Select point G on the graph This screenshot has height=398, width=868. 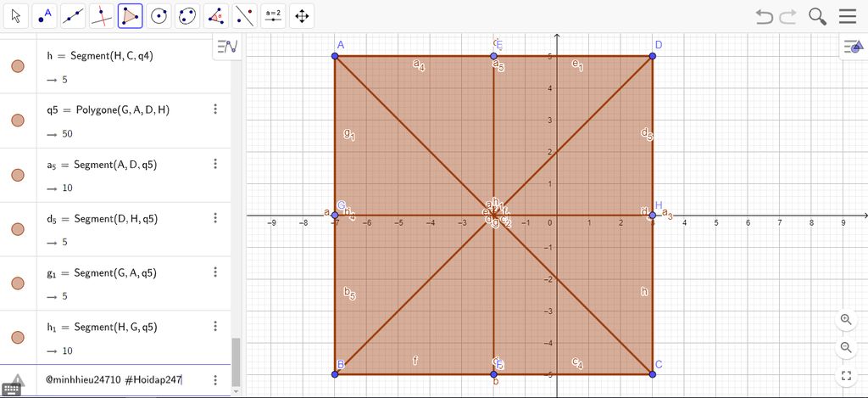334,215
